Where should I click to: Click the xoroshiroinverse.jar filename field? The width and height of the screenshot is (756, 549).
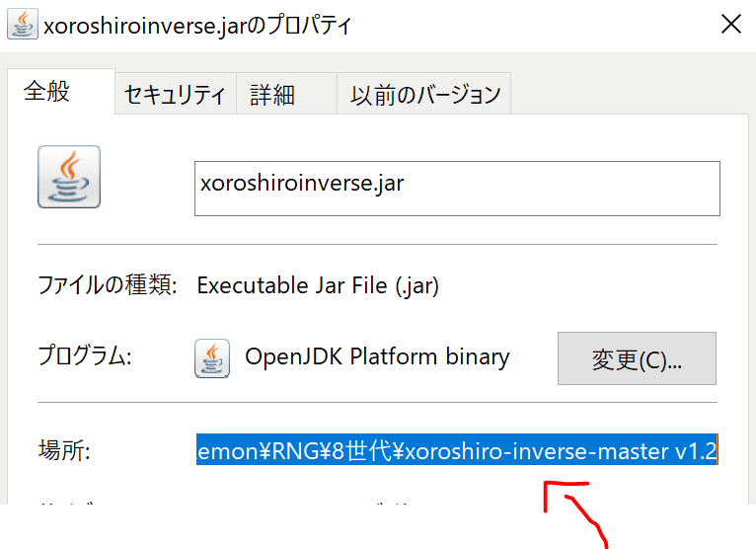(x=457, y=189)
